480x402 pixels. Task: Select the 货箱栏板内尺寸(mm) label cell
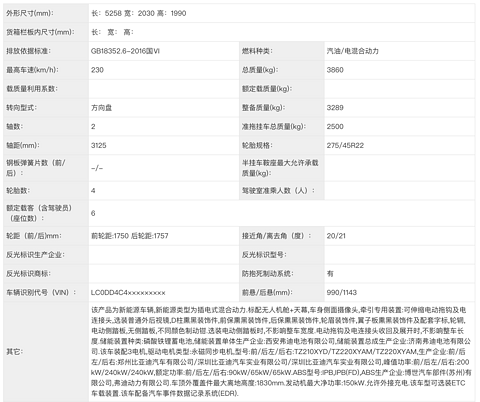click(46, 32)
